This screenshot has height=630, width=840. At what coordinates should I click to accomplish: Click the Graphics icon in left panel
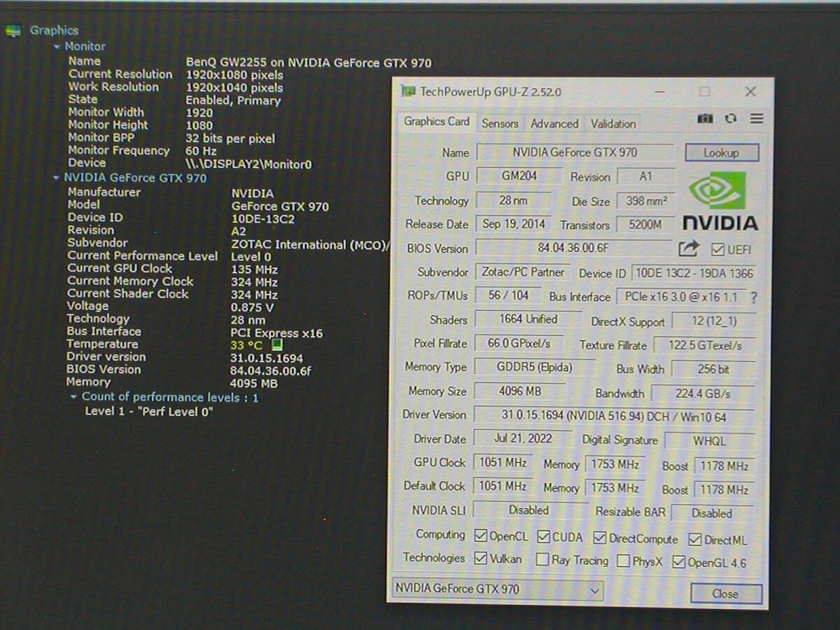pyautogui.click(x=15, y=29)
